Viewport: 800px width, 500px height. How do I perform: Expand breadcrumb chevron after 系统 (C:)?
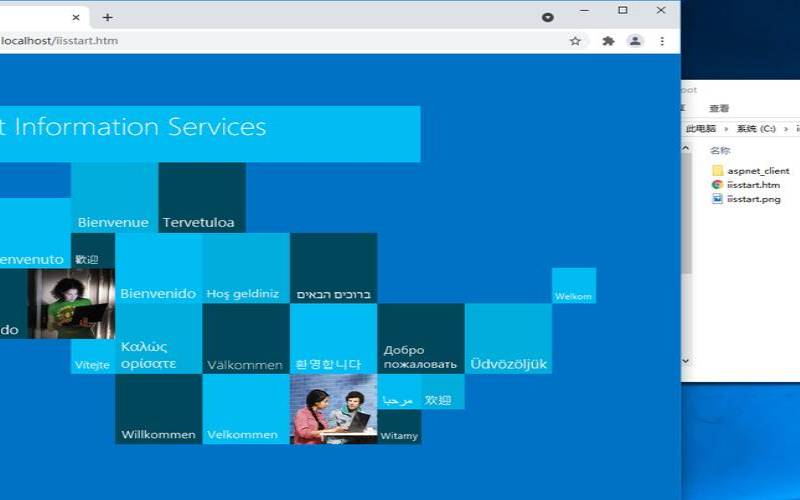coord(786,129)
